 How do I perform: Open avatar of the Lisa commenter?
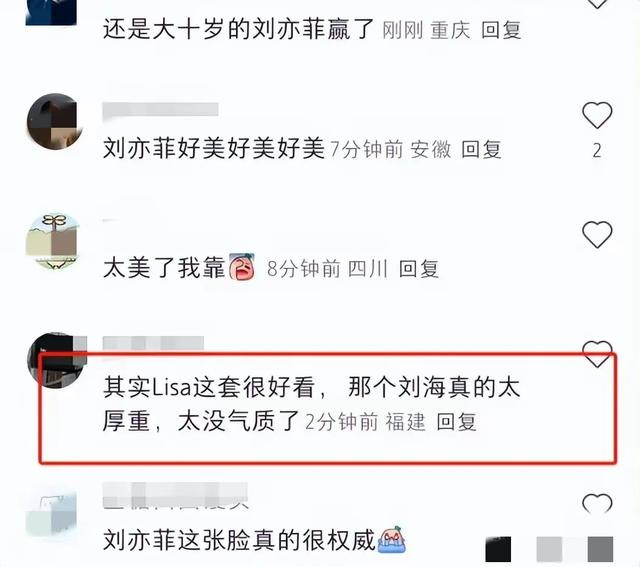(56, 360)
